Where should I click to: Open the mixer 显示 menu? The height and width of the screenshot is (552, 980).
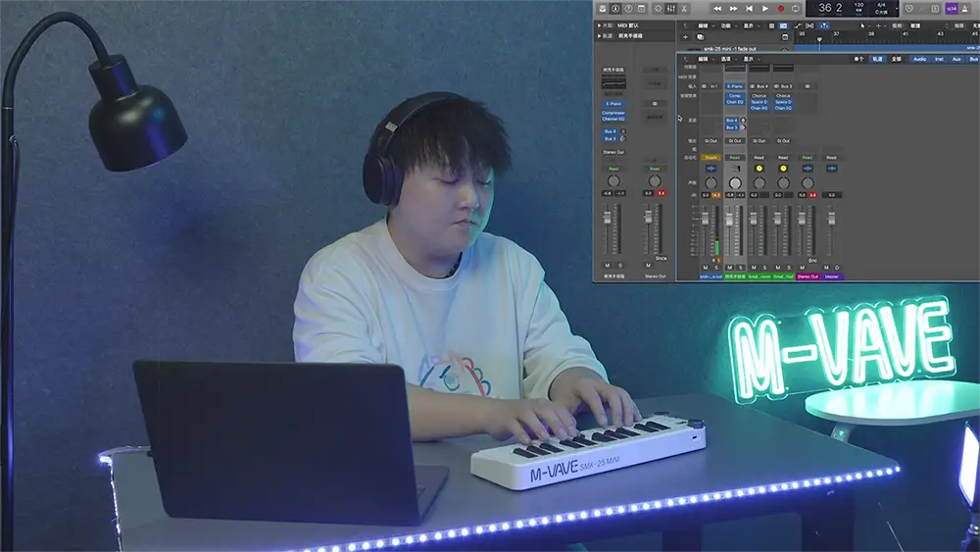tap(750, 60)
